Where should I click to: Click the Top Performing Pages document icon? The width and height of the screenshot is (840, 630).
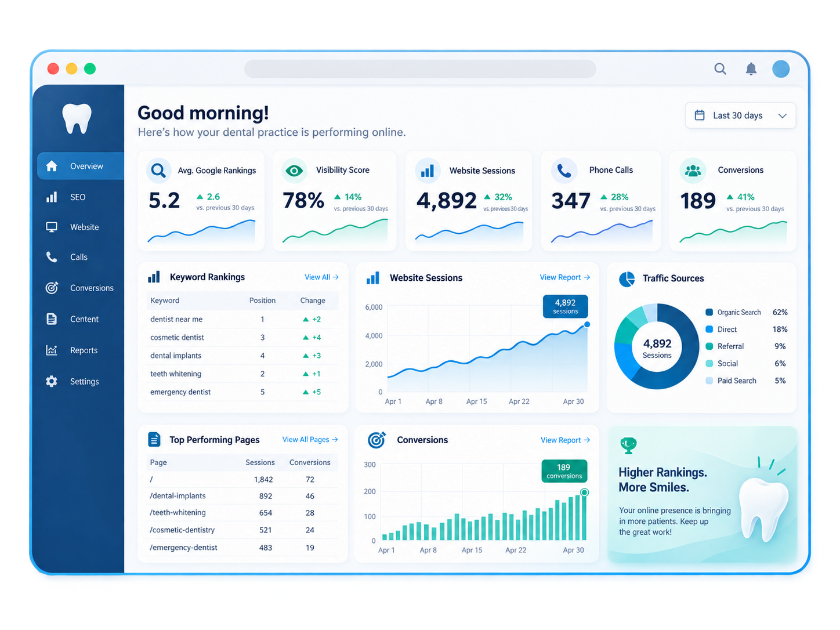[154, 440]
